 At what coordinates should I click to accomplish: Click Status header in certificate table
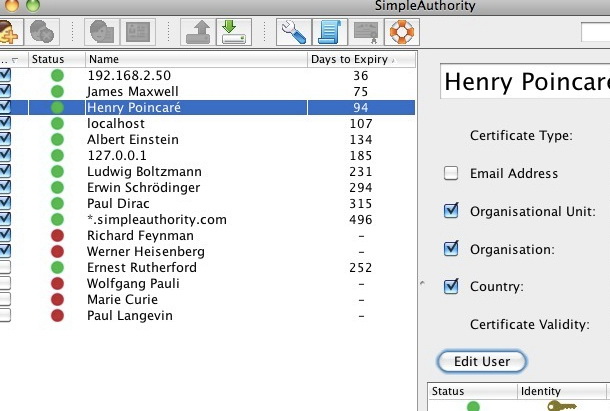coord(473,391)
